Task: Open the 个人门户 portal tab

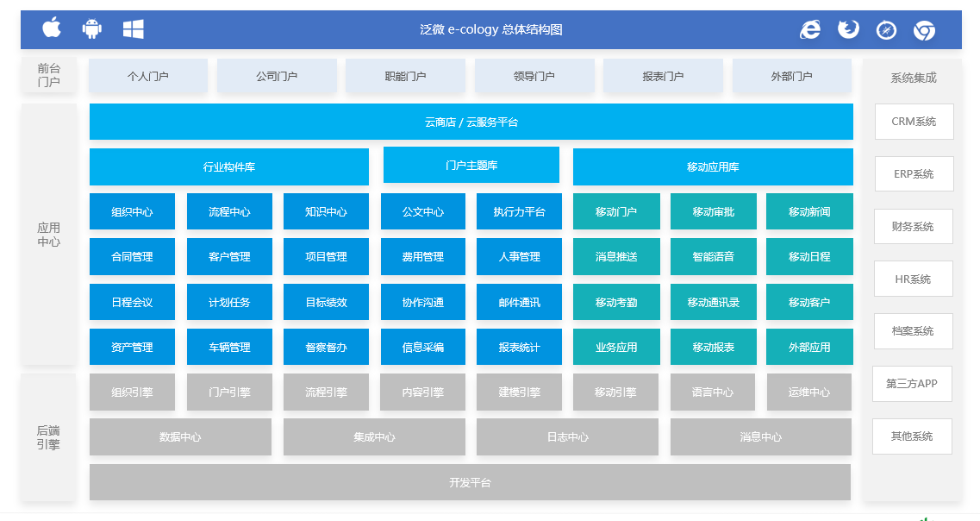Action: point(148,76)
